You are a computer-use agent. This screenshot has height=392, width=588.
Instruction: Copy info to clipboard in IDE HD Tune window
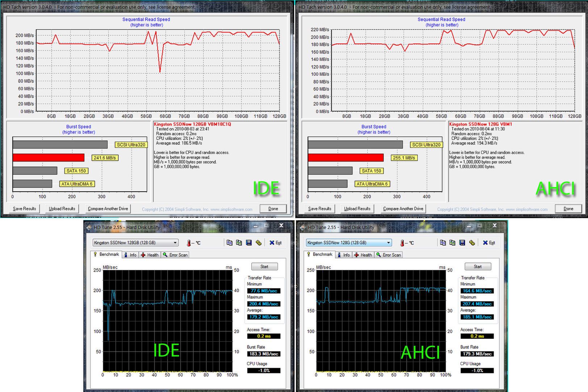pos(229,243)
